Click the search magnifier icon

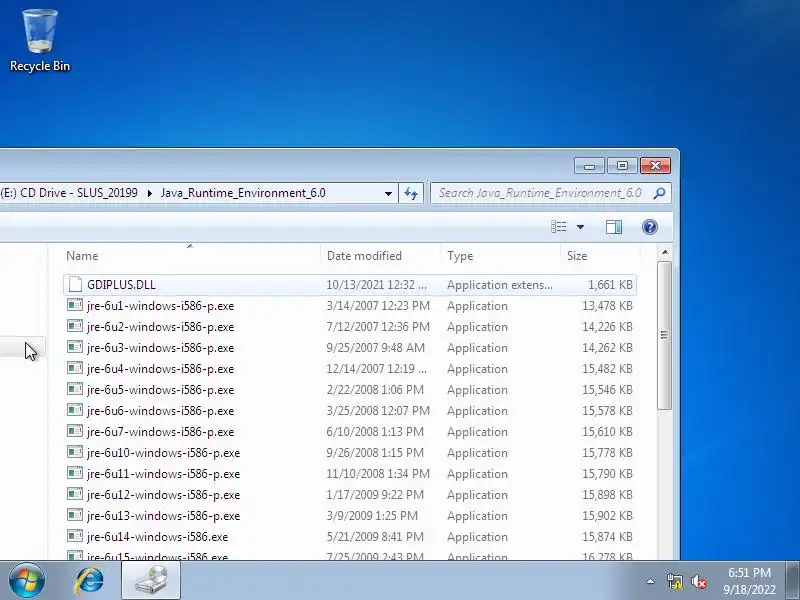[x=659, y=193]
